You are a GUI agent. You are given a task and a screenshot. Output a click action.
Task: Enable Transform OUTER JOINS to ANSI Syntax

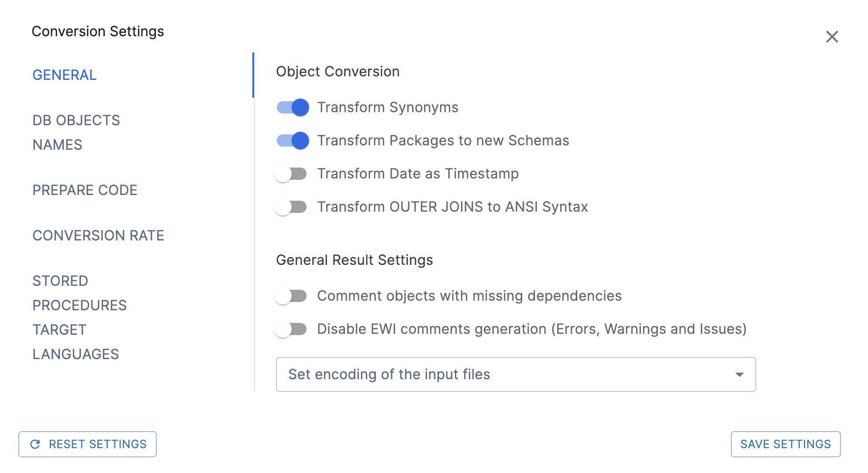291,207
